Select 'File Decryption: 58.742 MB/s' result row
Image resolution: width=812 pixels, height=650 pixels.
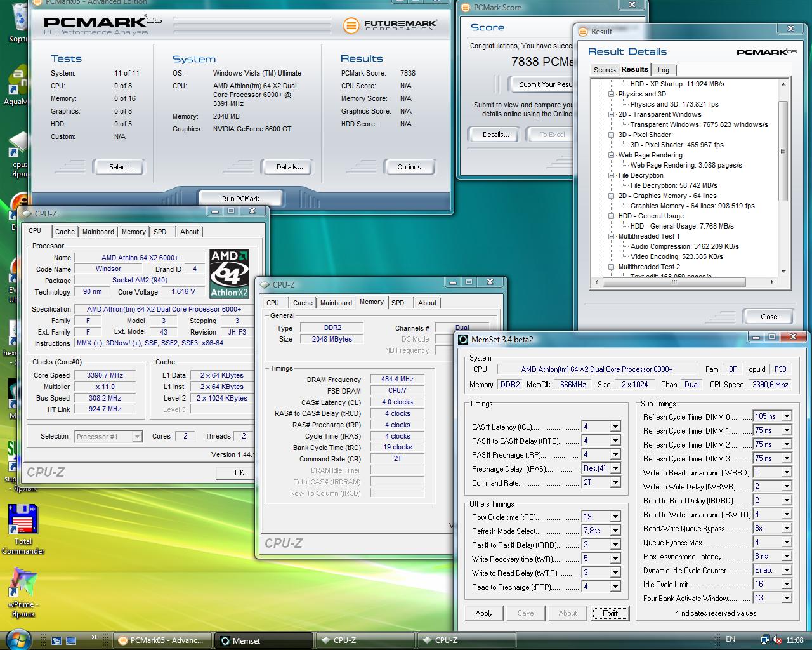pos(674,185)
